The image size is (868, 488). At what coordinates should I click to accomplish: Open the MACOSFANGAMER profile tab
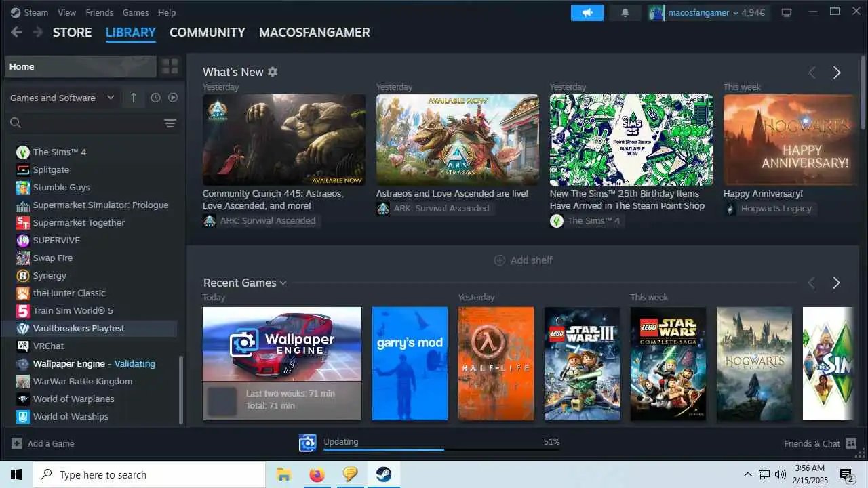coord(315,32)
